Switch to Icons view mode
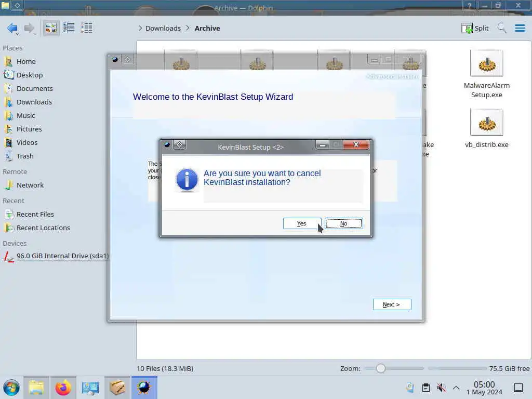The width and height of the screenshot is (532, 399). 51,28
